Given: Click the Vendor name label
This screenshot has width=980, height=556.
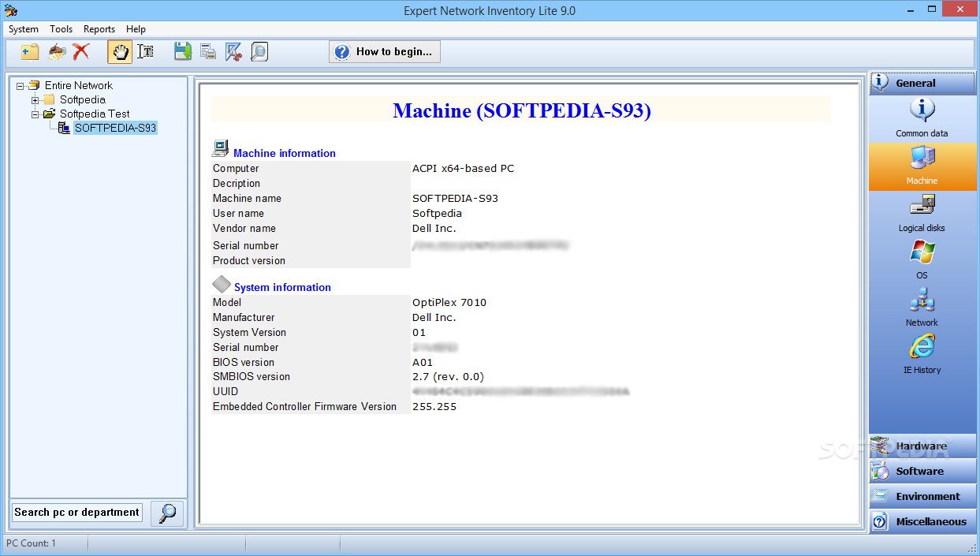Looking at the screenshot, I should pyautogui.click(x=244, y=228).
